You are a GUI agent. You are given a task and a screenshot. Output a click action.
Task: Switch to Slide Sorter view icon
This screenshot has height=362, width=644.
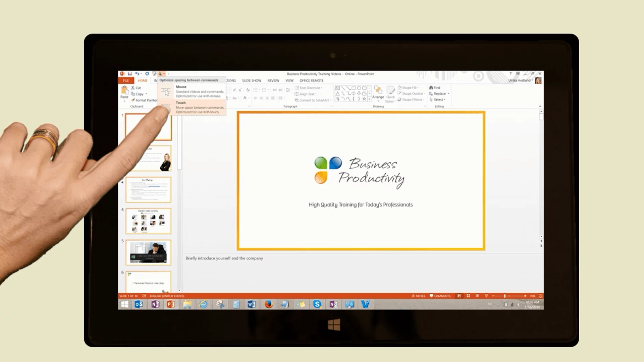pyautogui.click(x=468, y=296)
